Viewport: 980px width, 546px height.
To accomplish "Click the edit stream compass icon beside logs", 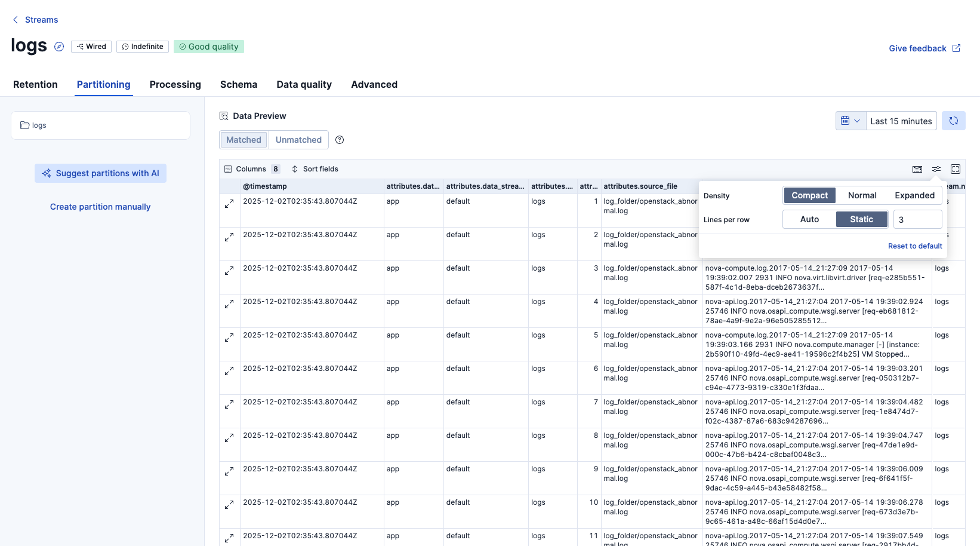I will [59, 47].
